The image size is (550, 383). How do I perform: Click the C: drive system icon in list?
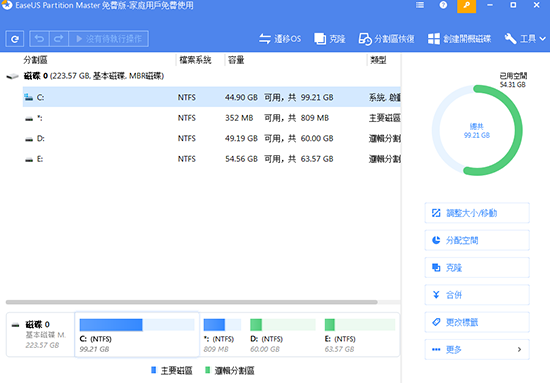coord(29,97)
